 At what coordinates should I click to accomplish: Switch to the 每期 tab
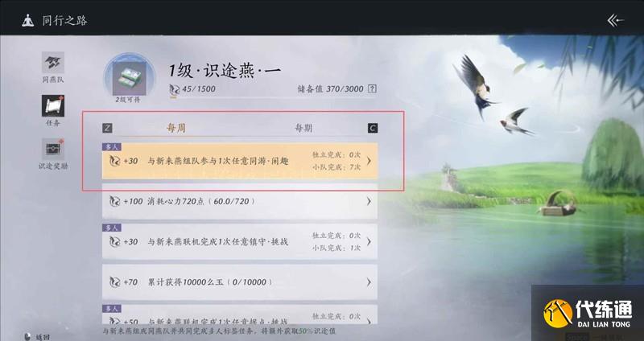[x=303, y=128]
